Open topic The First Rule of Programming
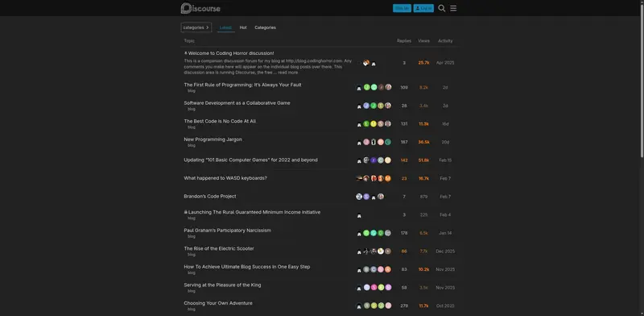Viewport: 644px width, 316px height. pos(242,85)
